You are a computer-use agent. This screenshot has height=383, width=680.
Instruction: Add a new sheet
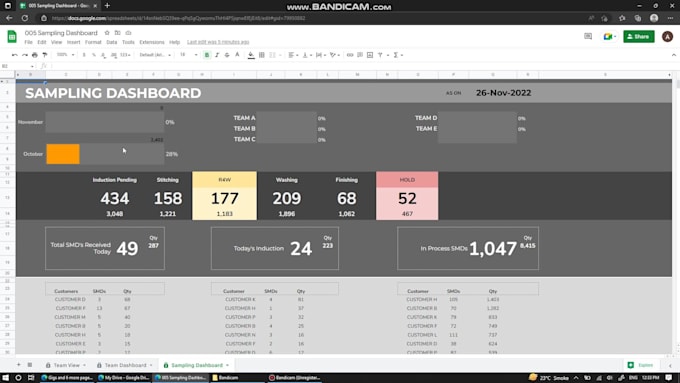[x=19, y=365]
